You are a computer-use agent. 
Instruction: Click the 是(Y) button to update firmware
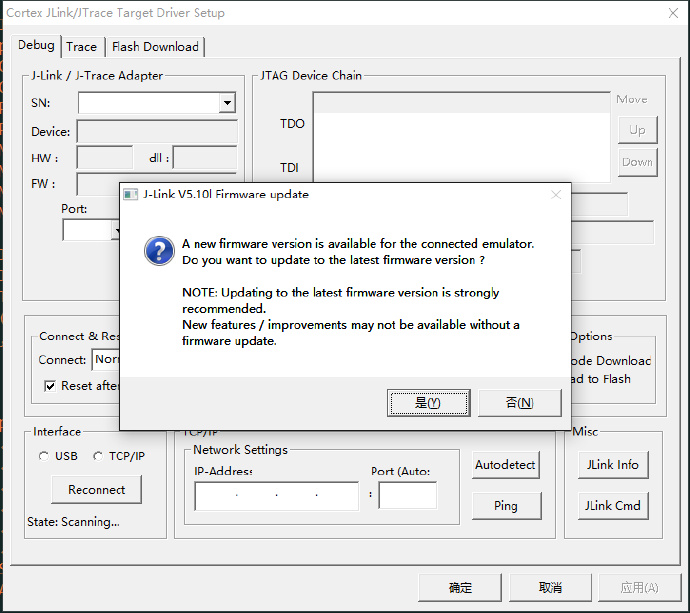[x=428, y=403]
